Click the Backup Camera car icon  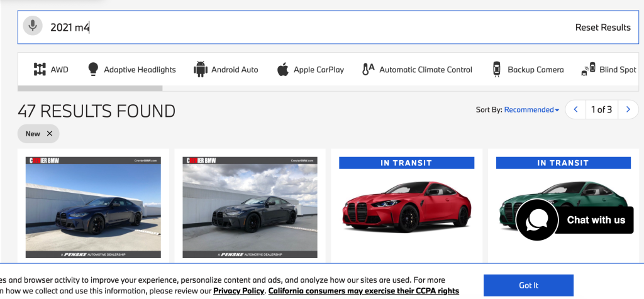click(x=497, y=69)
